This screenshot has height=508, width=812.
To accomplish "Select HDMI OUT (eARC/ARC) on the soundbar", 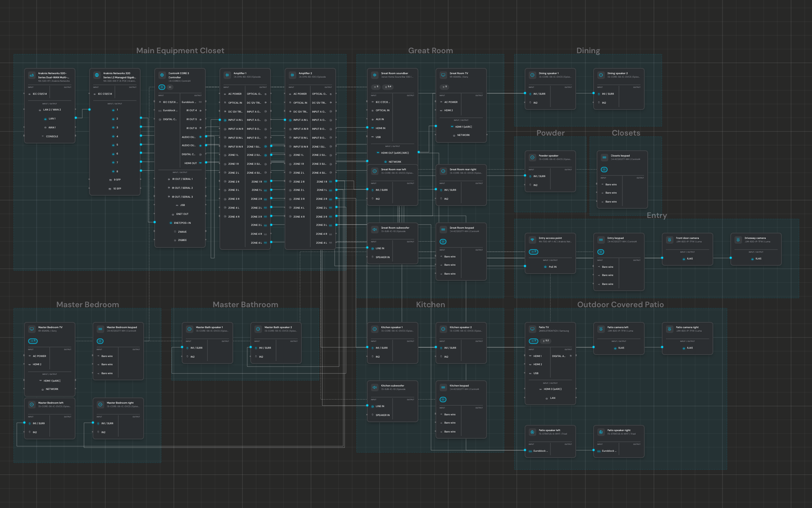I will 393,152.
